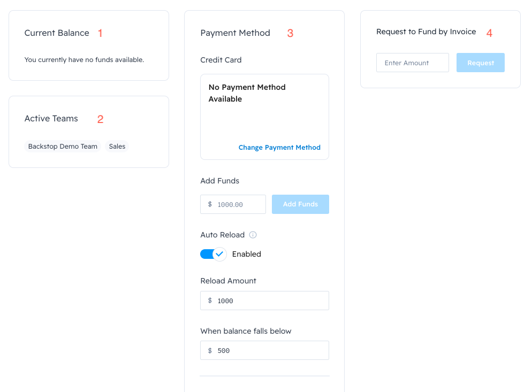Click the Enter Amount invoice field
532x392 pixels.
pos(412,63)
